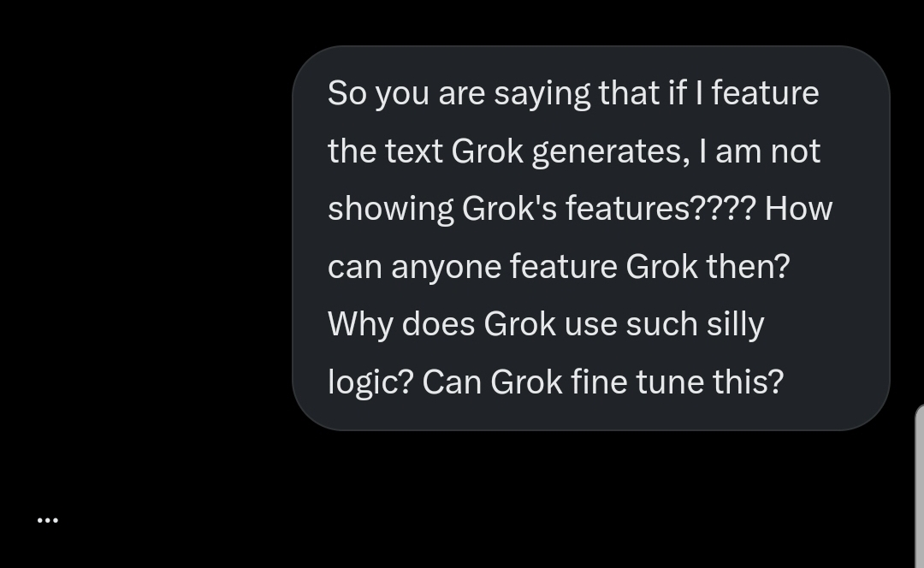Screen dimensions: 924x568
Task: Click the word "Why" in the message
Action: (360, 325)
